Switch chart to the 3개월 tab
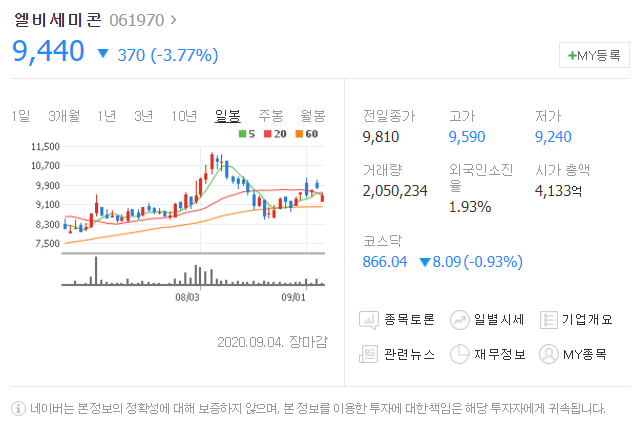Image resolution: width=638 pixels, height=422 pixels. pyautogui.click(x=64, y=116)
